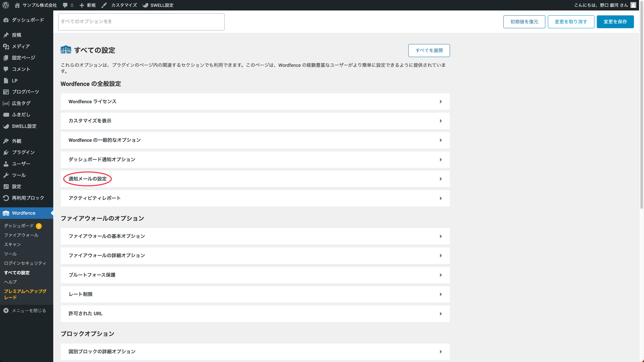Open ツール wrench item in main sidebar
644x362 pixels.
point(18,175)
